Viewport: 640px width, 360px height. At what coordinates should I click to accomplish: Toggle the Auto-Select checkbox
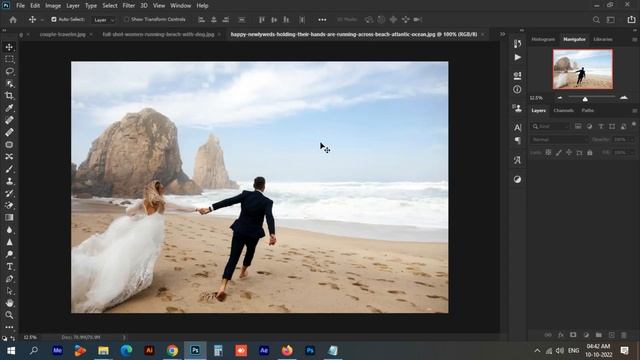(x=53, y=19)
